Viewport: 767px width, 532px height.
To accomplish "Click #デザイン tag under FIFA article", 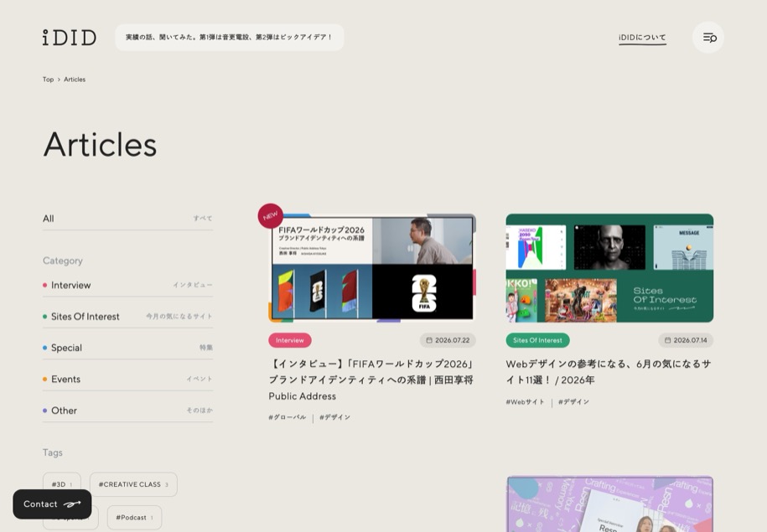I will [x=335, y=417].
